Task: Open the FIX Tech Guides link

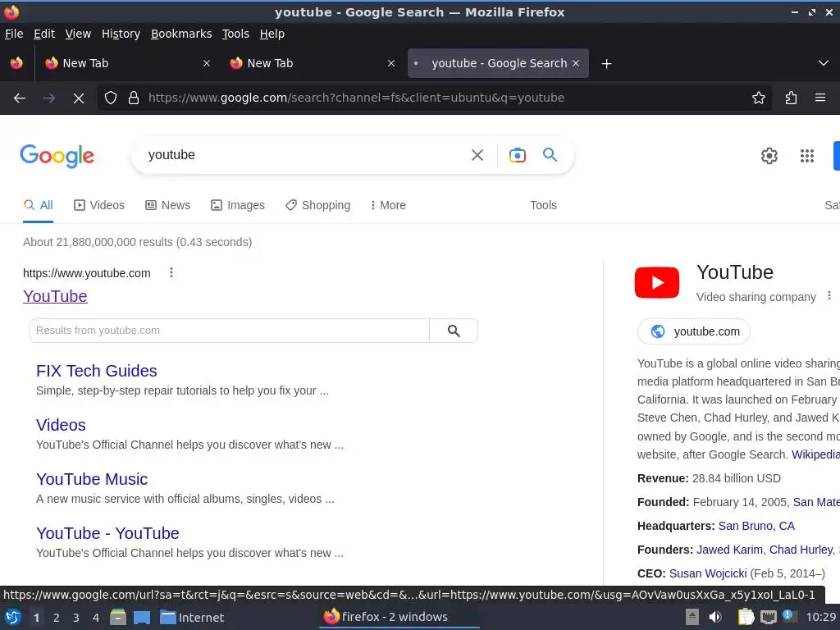Action: [x=97, y=371]
